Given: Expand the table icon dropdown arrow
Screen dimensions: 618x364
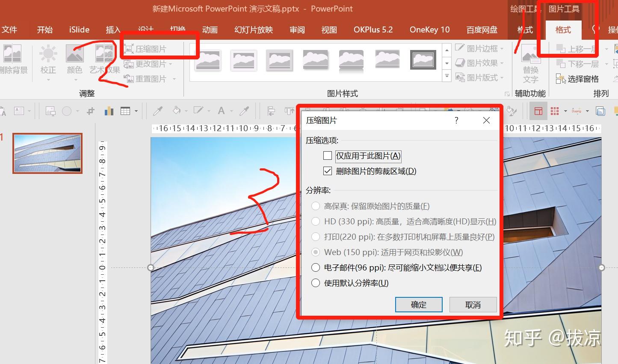Looking at the screenshot, I should click(x=136, y=111).
